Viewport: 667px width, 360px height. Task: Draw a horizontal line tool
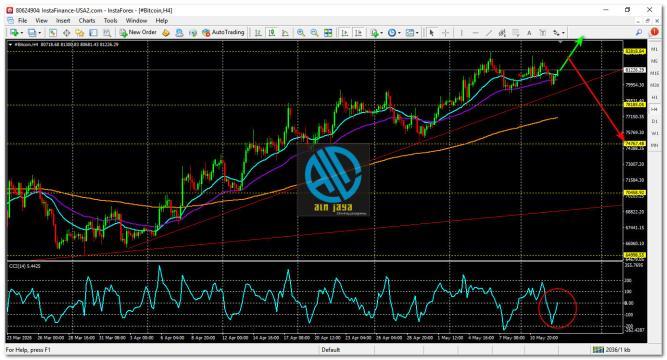pos(475,32)
